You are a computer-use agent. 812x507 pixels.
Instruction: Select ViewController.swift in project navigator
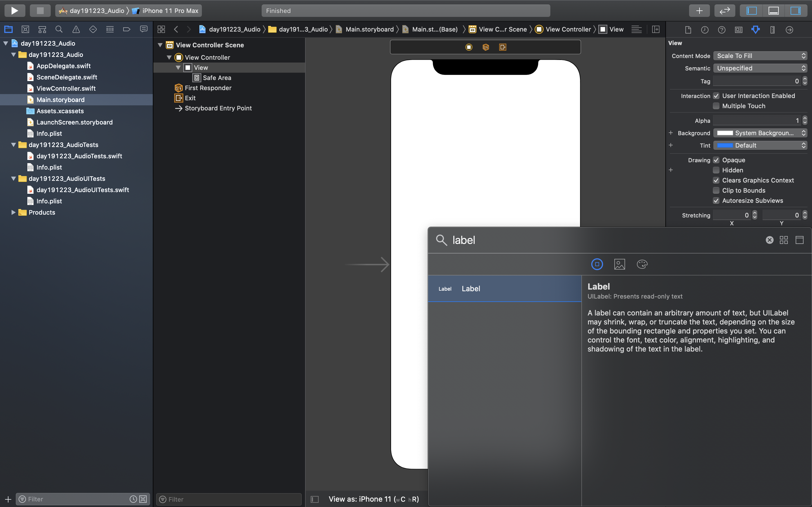coord(66,88)
